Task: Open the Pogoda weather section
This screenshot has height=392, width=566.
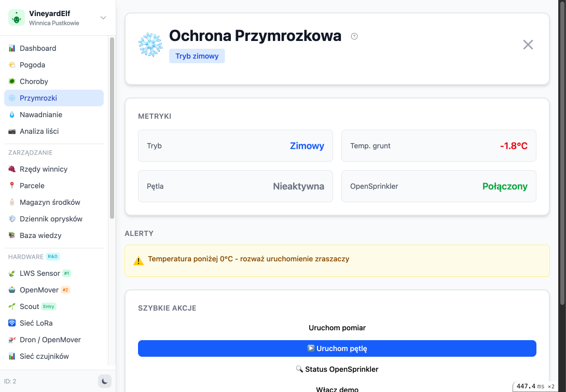Action: tap(33, 64)
